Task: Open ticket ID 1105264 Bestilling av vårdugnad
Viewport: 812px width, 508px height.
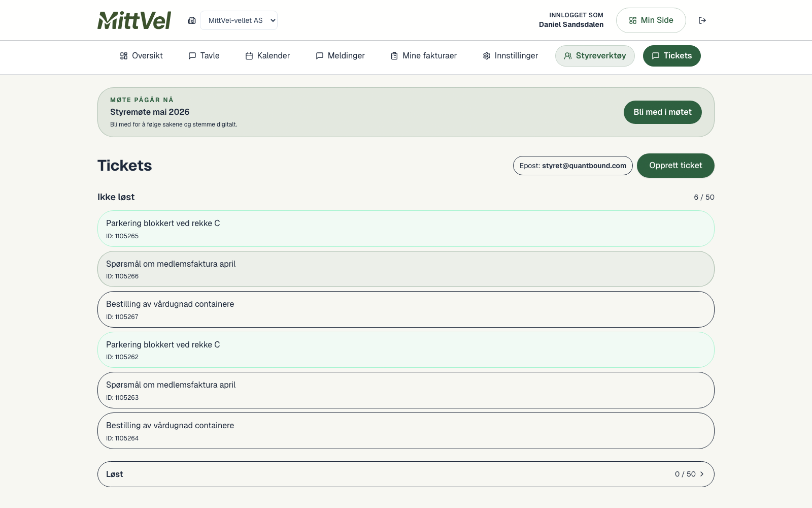Action: point(406,431)
